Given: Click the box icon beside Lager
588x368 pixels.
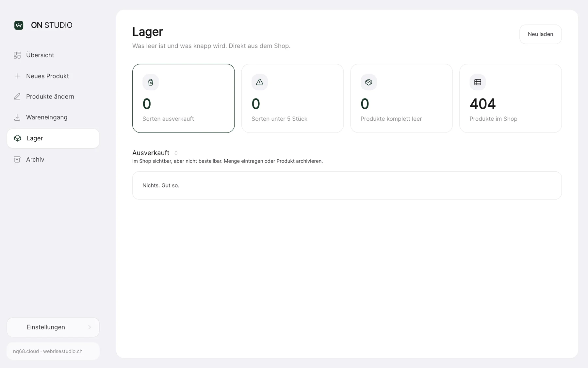Looking at the screenshot, I should coord(18,138).
